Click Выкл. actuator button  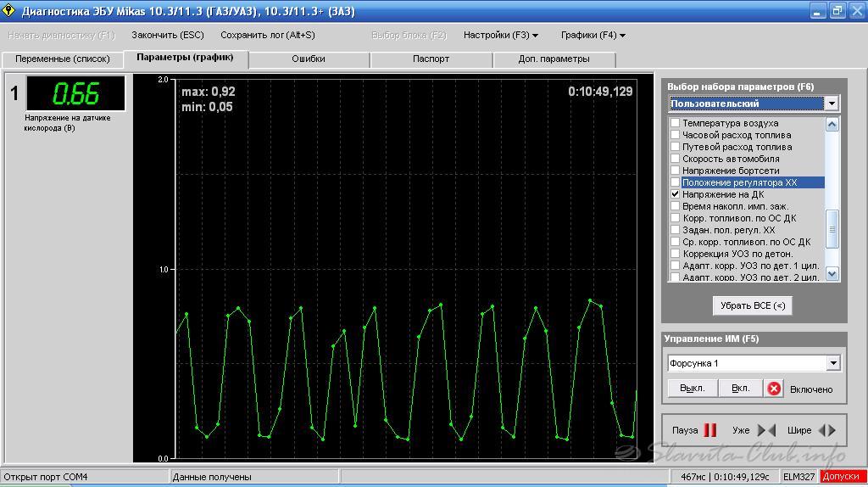click(692, 389)
